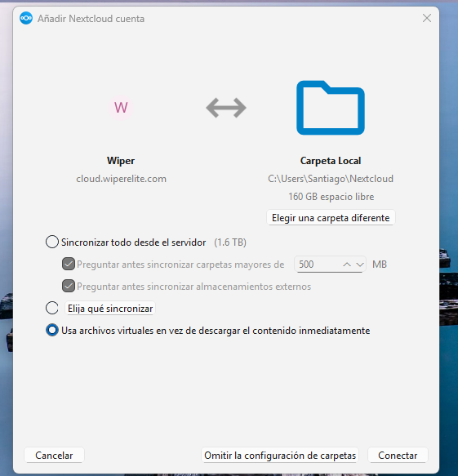
Task: Select the Usa archivos virtuales radio option
Action: tap(52, 330)
